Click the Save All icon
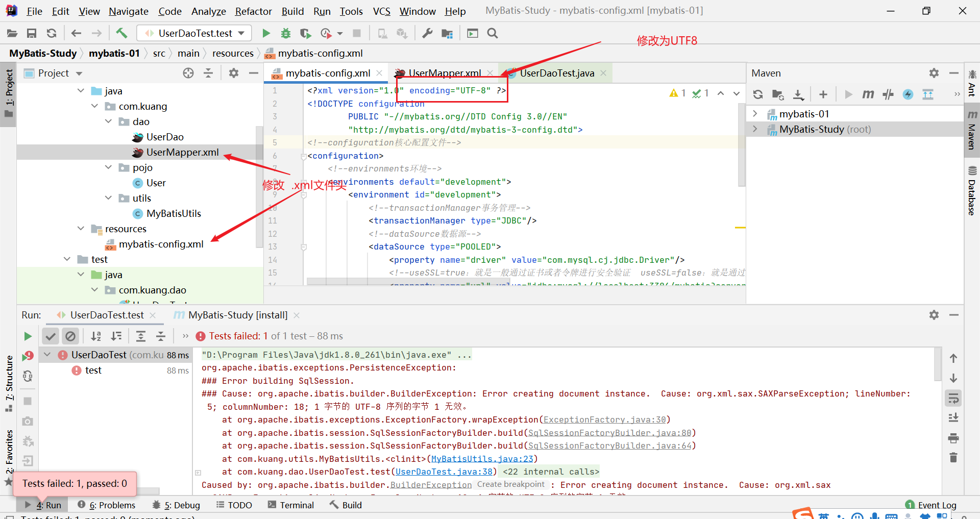 (x=32, y=33)
